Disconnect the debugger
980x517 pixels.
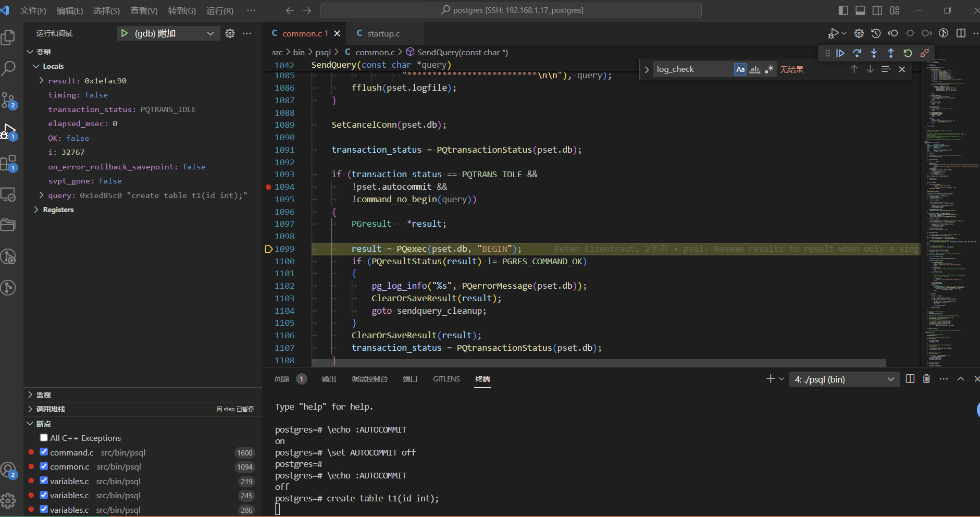click(925, 53)
